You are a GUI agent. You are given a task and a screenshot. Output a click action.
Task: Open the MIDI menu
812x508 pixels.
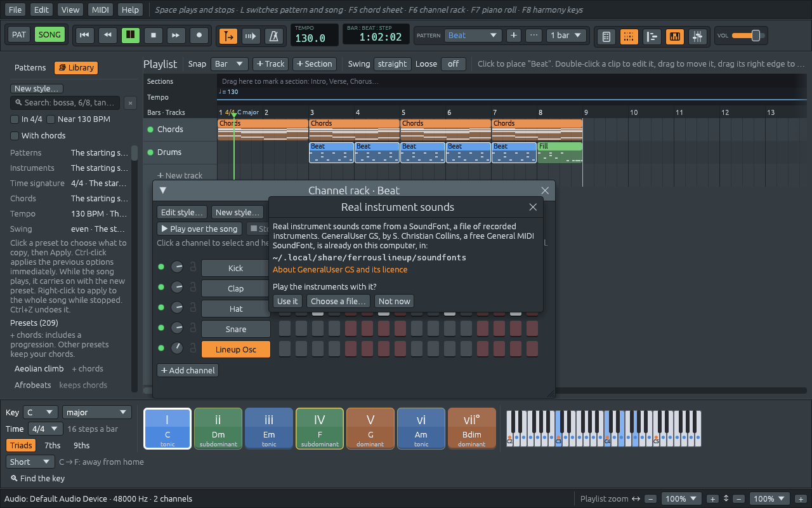[100, 10]
